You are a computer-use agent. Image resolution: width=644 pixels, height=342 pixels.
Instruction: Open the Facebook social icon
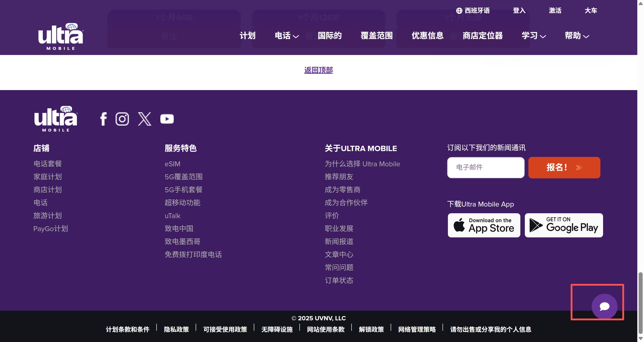[104, 119]
